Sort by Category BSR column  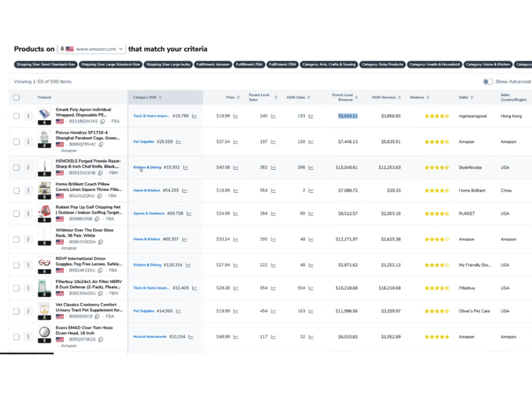pyautogui.click(x=160, y=98)
